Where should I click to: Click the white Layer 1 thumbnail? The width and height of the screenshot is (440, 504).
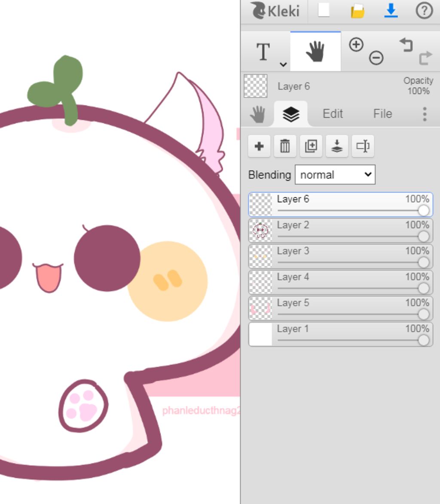pyautogui.click(x=260, y=335)
